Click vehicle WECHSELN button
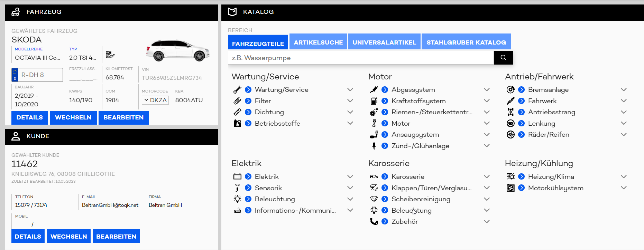The width and height of the screenshot is (644, 250). pyautogui.click(x=73, y=117)
